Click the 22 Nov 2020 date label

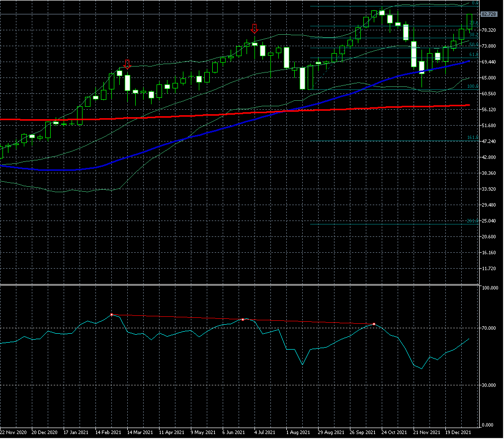[14, 432]
